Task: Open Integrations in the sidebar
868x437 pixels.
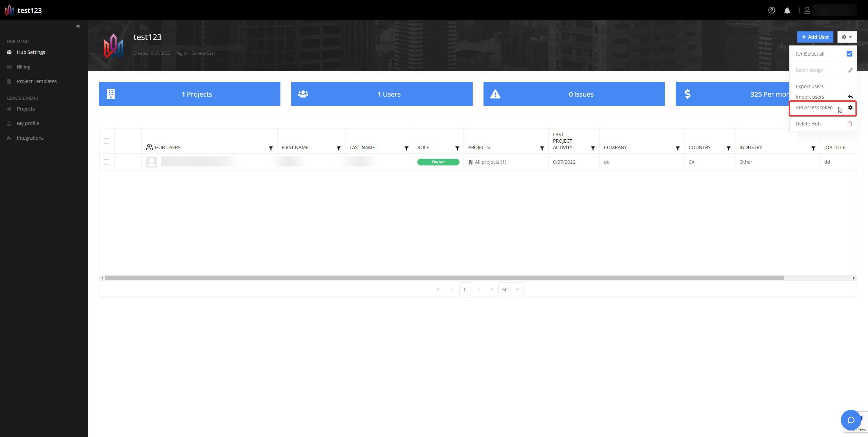Action: tap(30, 138)
